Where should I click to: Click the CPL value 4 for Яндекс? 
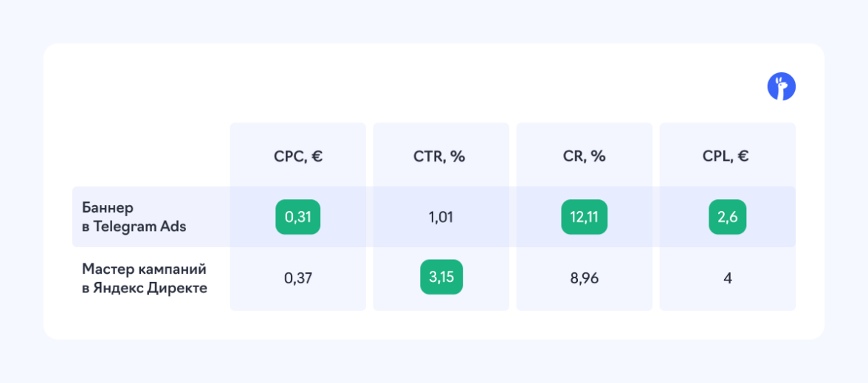point(727,278)
